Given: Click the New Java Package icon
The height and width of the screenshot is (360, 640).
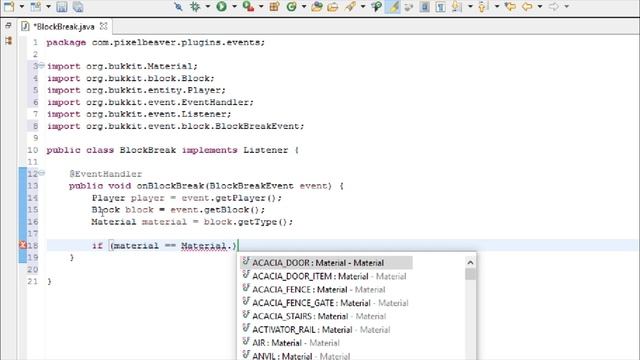Looking at the screenshot, I should click(274, 7).
